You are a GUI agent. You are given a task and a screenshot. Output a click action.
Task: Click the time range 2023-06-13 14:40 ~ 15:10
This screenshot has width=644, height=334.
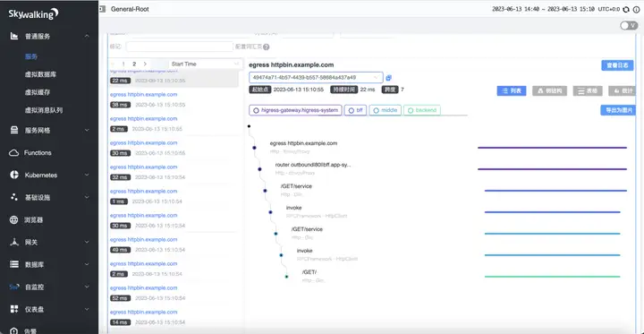(543, 9)
